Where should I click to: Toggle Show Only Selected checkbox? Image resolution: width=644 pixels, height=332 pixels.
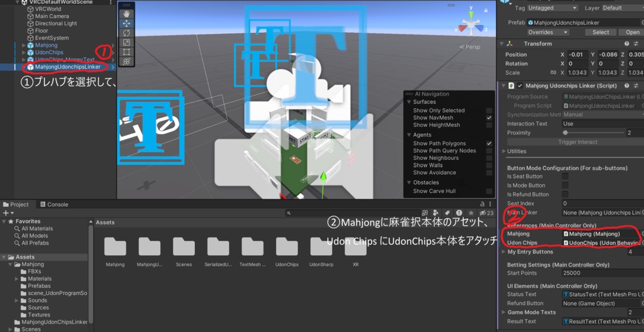tap(489, 111)
